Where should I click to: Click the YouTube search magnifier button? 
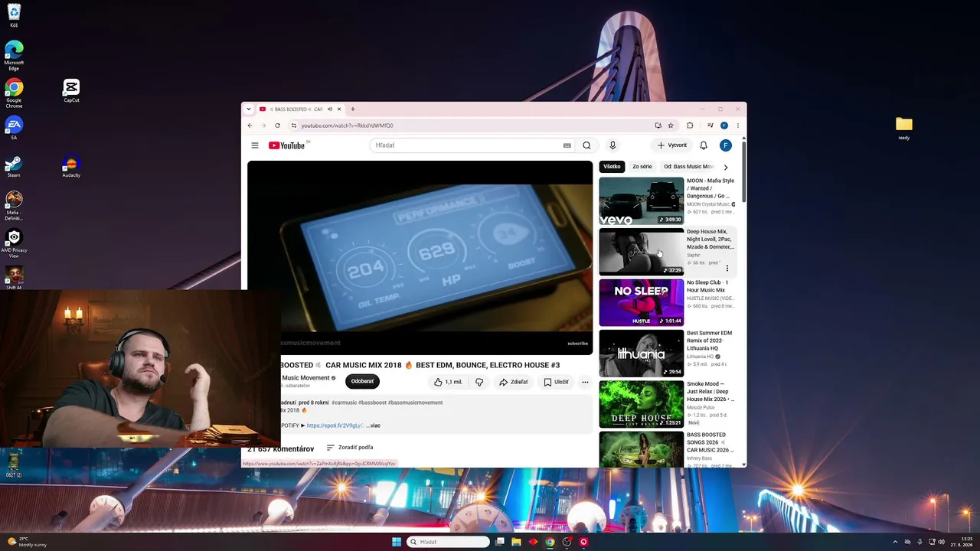(x=586, y=145)
